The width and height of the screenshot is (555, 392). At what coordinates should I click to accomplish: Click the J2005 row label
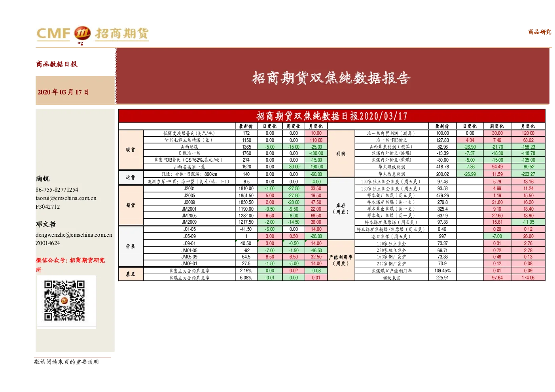pyautogui.click(x=189, y=195)
